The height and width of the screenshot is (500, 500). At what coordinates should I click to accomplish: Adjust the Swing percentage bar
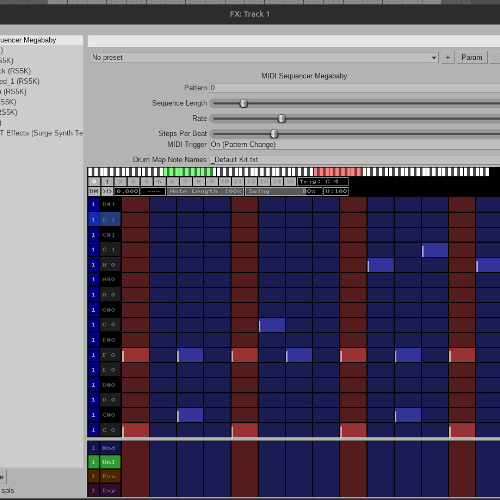coord(284,191)
